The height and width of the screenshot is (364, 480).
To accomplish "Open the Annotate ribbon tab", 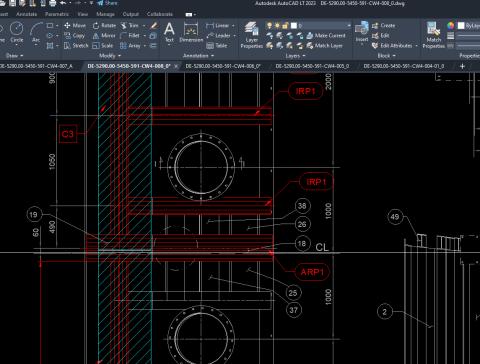I will coord(26,14).
